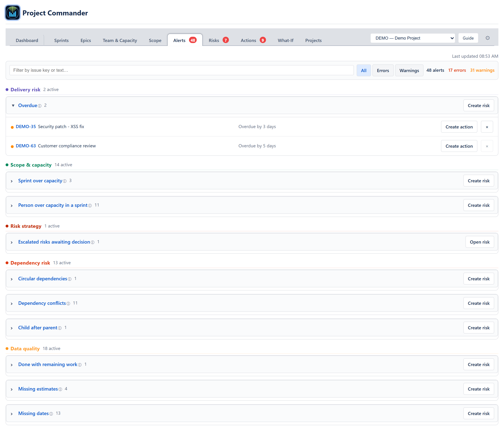
Task: Click the '31 warnings' count text
Action: click(x=482, y=70)
